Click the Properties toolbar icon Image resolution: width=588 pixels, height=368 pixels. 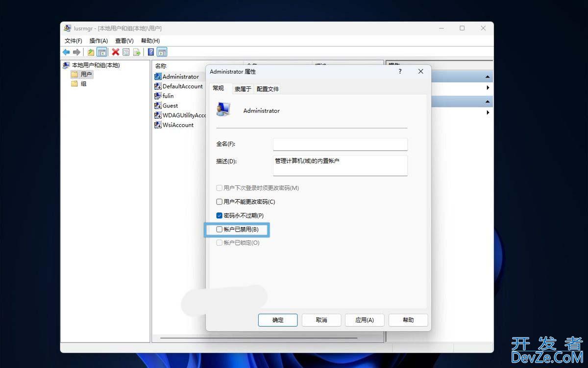126,52
